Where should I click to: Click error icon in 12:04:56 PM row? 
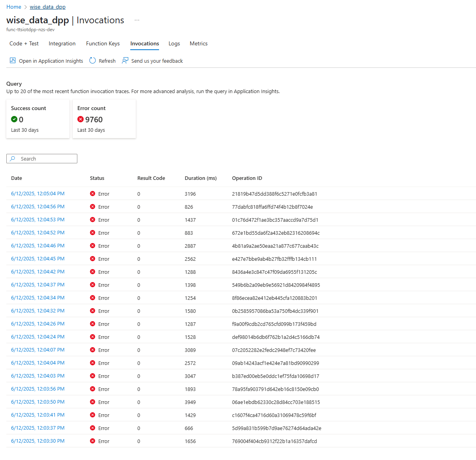pyautogui.click(x=92, y=207)
